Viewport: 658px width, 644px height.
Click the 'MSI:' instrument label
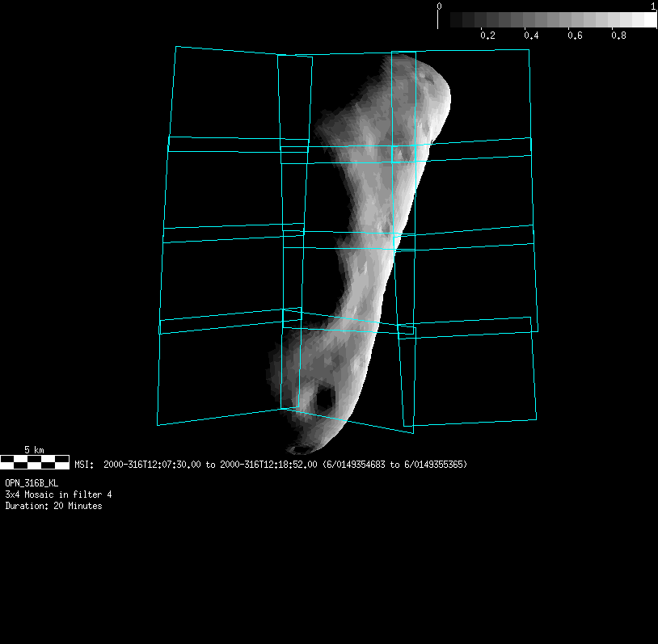[x=84, y=465]
